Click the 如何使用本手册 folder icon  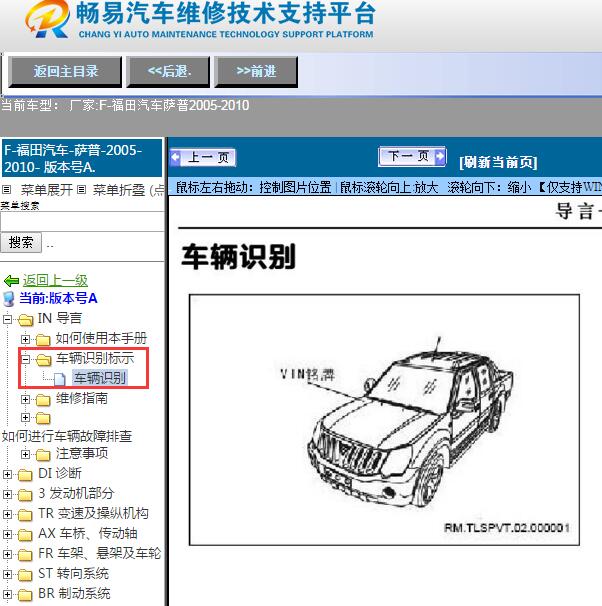coord(43,340)
